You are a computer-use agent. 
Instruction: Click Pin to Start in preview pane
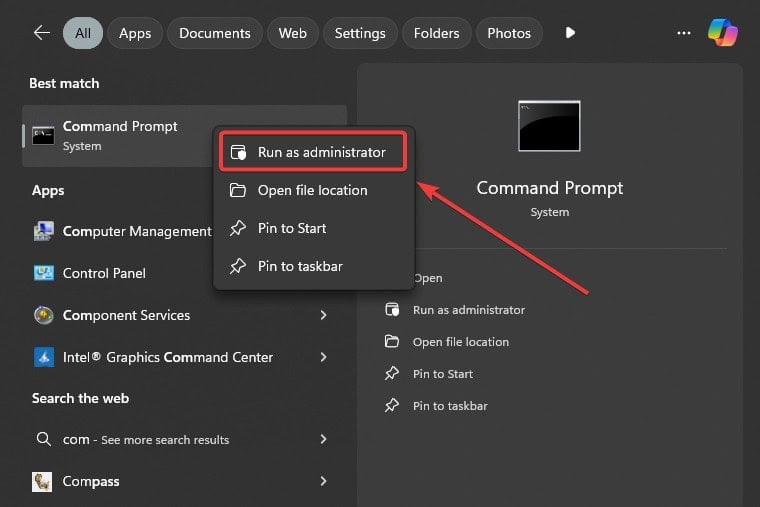(x=443, y=374)
